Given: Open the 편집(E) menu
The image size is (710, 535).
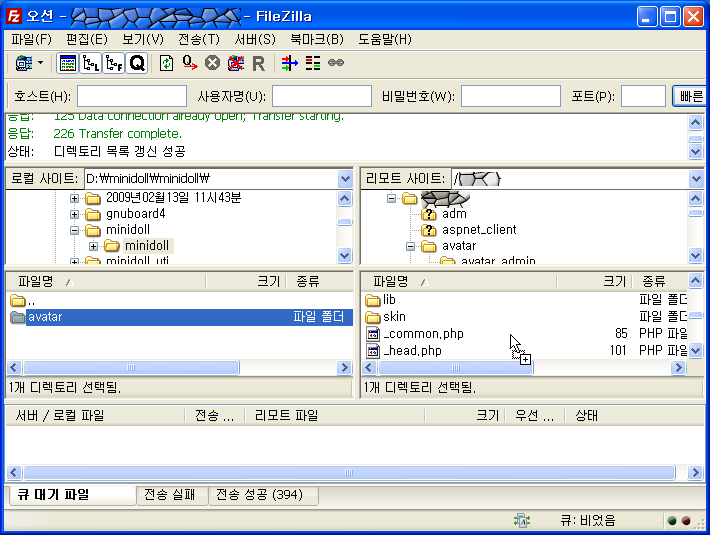Looking at the screenshot, I should tap(86, 39).
